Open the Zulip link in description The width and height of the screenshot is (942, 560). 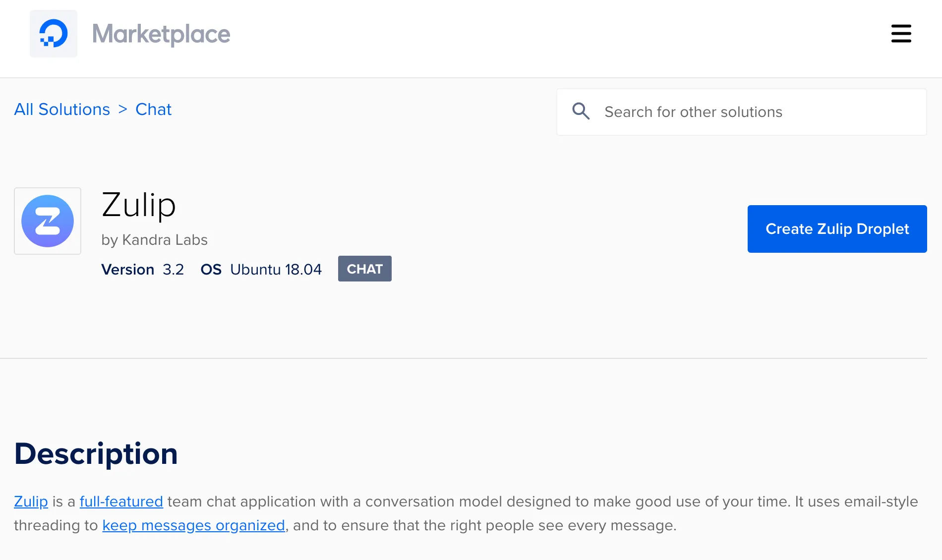pyautogui.click(x=31, y=502)
